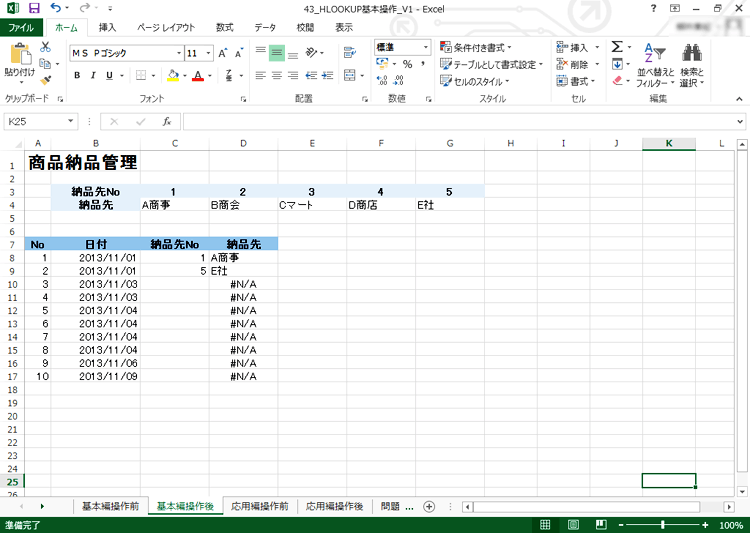Expand the Name Box dropdown arrow
This screenshot has width=750, height=533.
(x=70, y=122)
